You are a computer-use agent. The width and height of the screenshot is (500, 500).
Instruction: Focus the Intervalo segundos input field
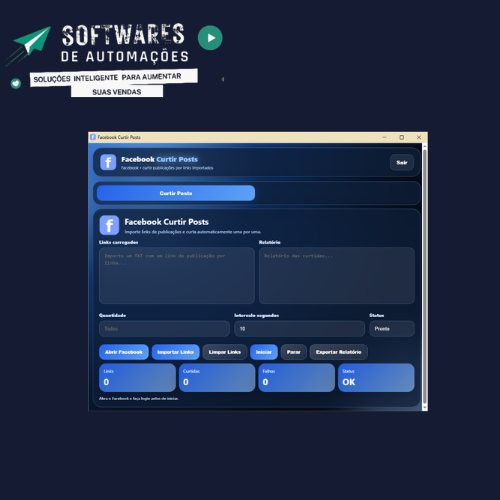point(299,329)
